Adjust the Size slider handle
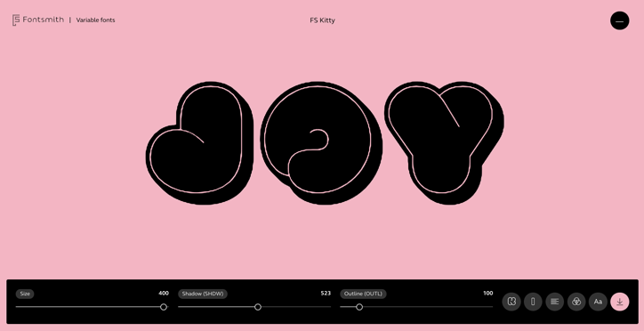This screenshot has width=644, height=331. [164, 307]
